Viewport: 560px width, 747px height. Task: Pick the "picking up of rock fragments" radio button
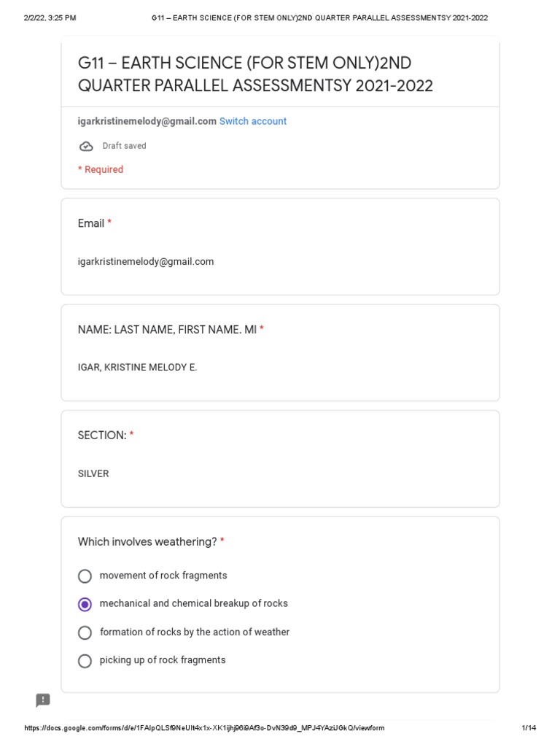85,661
